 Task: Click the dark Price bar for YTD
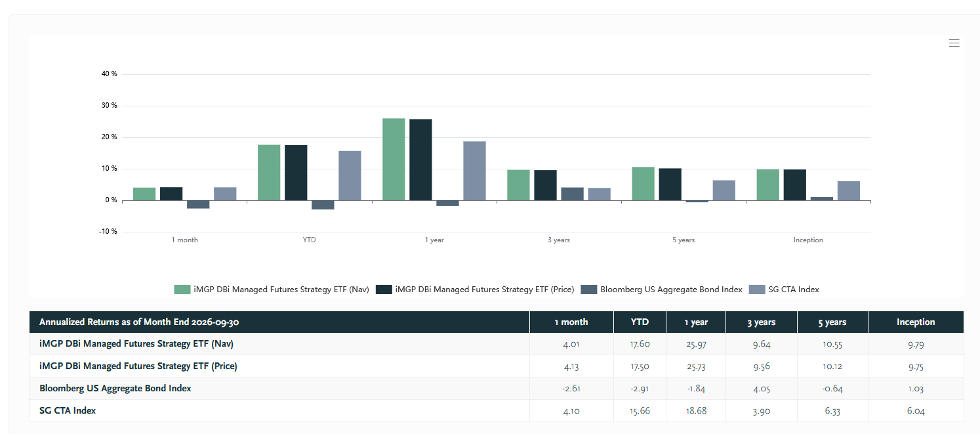296,173
